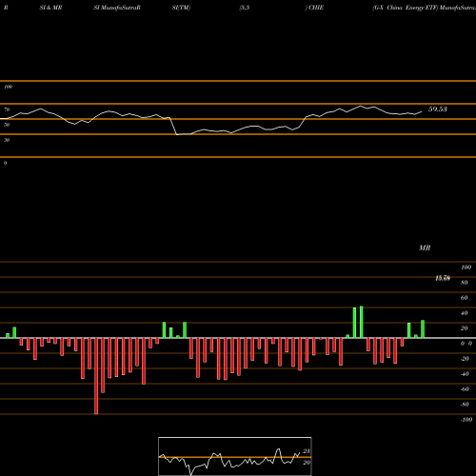The width and height of the screenshot is (476, 476).
Task: Click the overlapping MR value label near 80
Action: coord(443,278)
